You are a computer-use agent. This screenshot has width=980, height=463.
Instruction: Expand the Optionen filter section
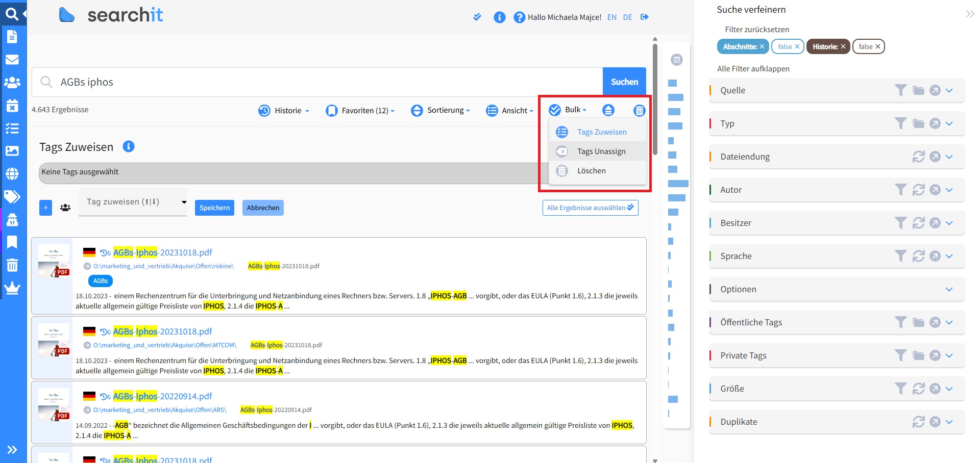pyautogui.click(x=949, y=289)
